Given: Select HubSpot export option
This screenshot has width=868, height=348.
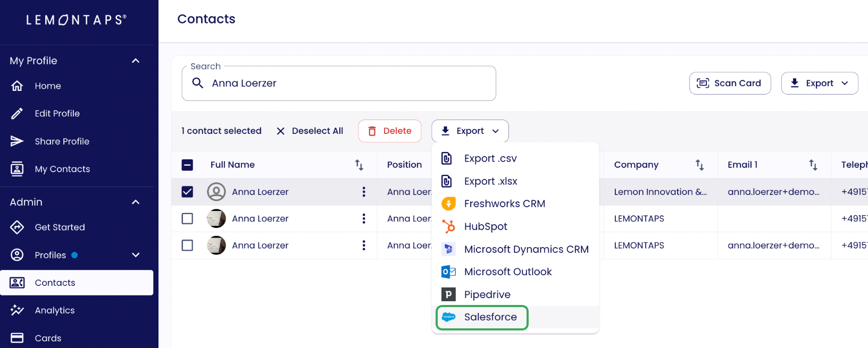Looking at the screenshot, I should tap(515, 226).
